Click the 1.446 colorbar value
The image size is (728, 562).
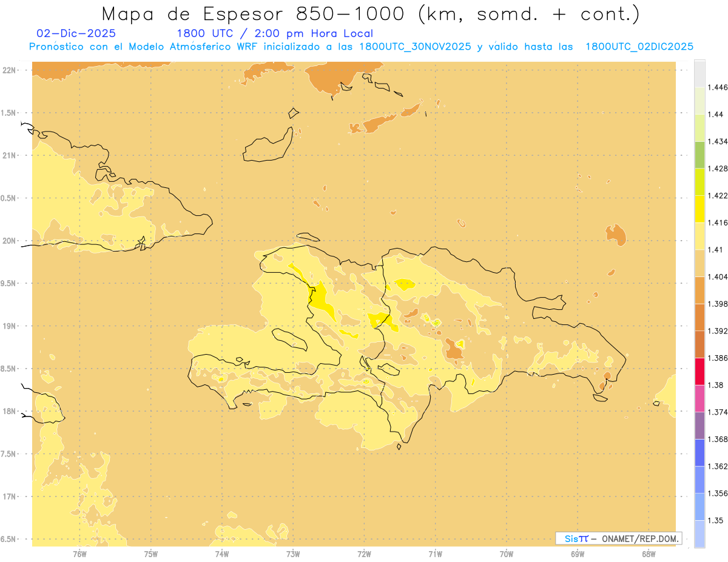[x=718, y=87]
